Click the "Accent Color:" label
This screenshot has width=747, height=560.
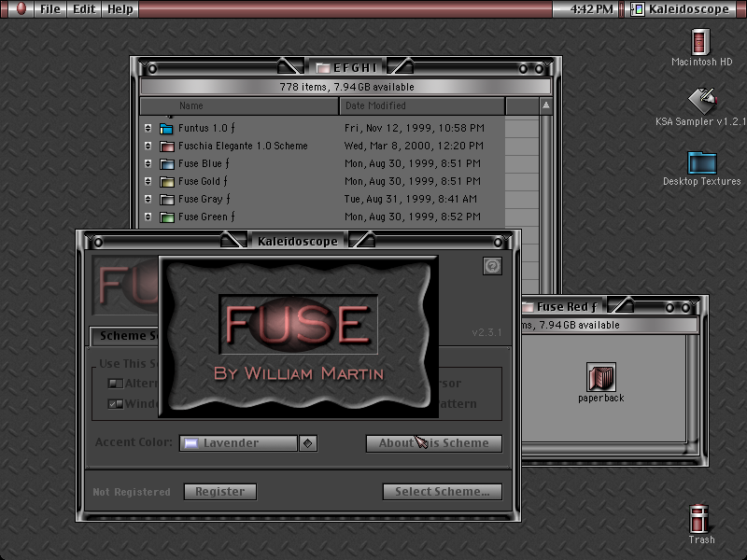(x=134, y=442)
